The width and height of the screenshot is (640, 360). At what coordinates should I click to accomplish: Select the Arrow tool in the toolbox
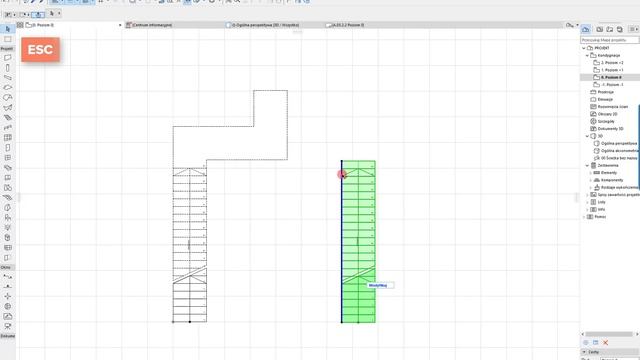coord(8,29)
